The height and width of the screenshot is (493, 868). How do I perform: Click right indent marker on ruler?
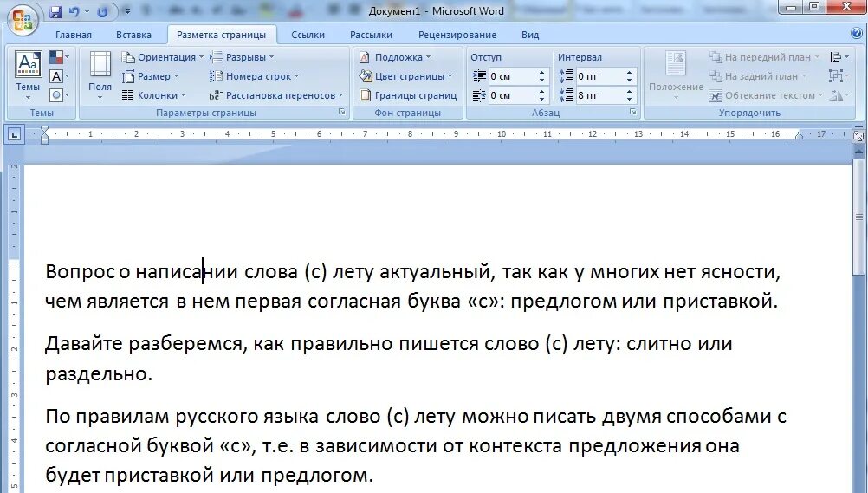(x=799, y=136)
